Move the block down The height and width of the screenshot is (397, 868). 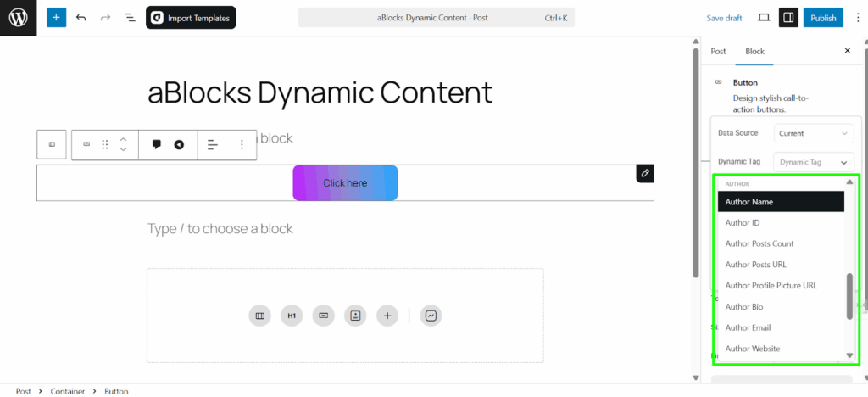pyautogui.click(x=124, y=149)
